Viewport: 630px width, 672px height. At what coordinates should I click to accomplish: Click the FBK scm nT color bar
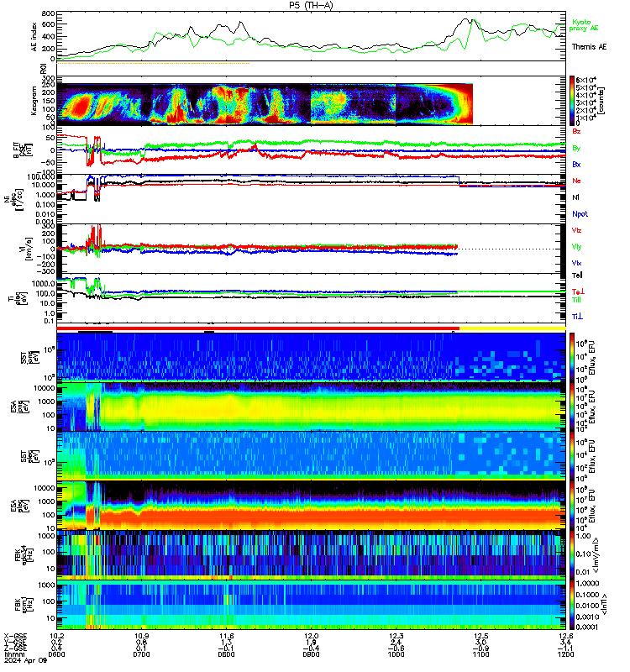pos(572,605)
